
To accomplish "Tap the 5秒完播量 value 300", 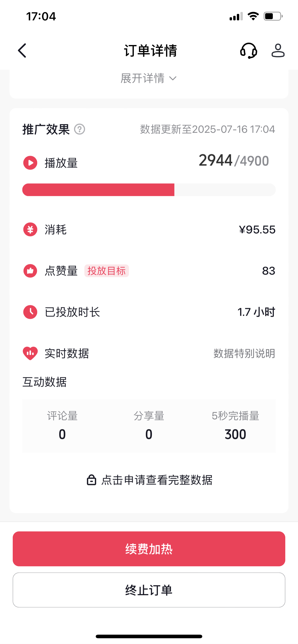I will click(235, 434).
